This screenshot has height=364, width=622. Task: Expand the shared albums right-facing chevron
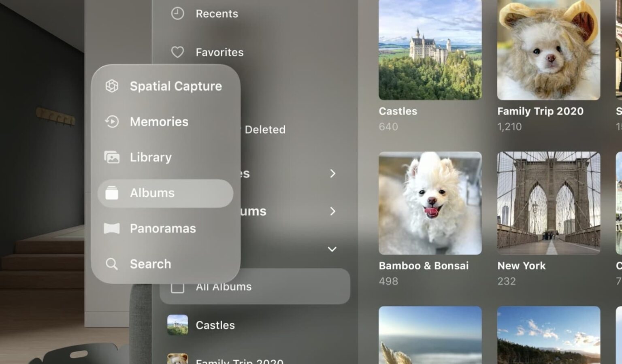click(x=333, y=211)
